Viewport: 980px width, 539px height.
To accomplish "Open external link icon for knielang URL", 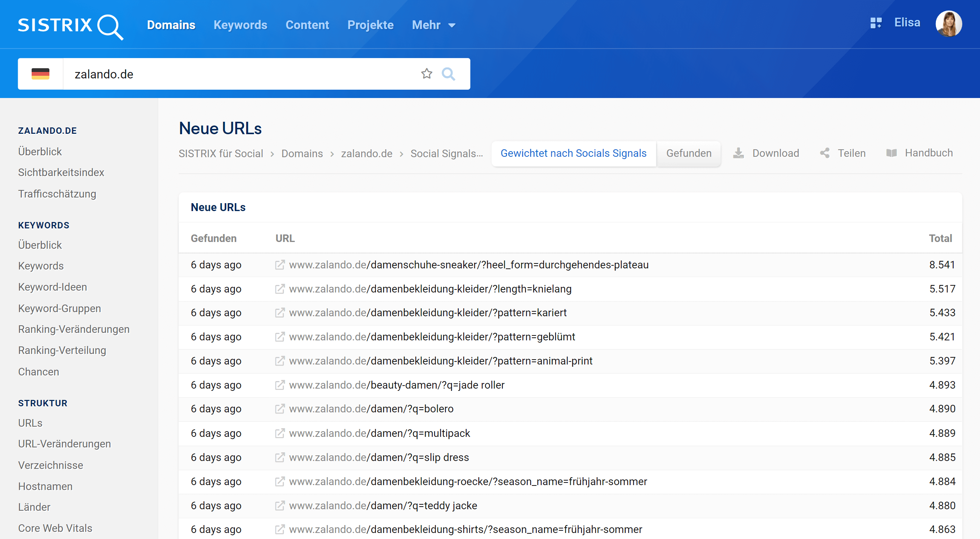I will click(280, 289).
